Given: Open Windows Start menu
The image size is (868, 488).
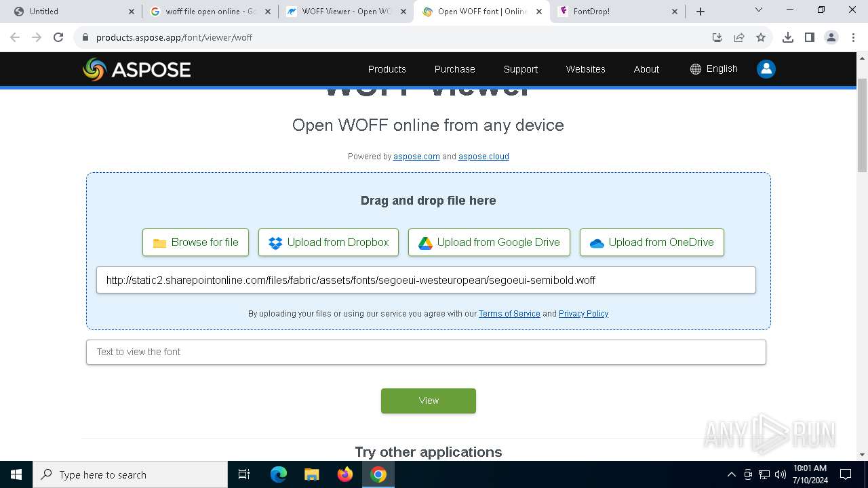Looking at the screenshot, I should pyautogui.click(x=16, y=474).
